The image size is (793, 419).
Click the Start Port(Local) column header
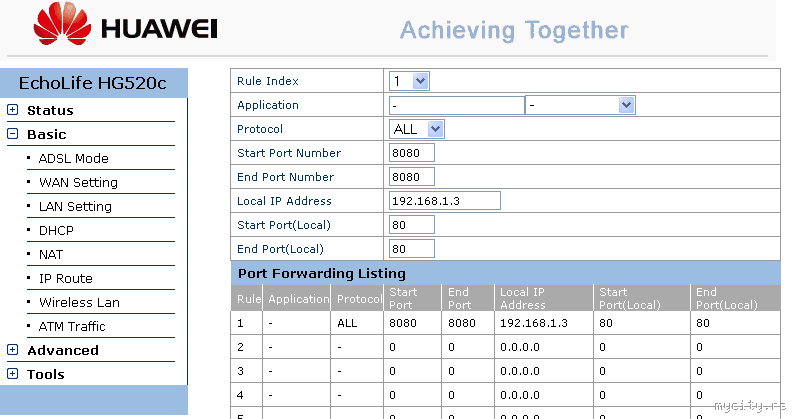[630, 299]
